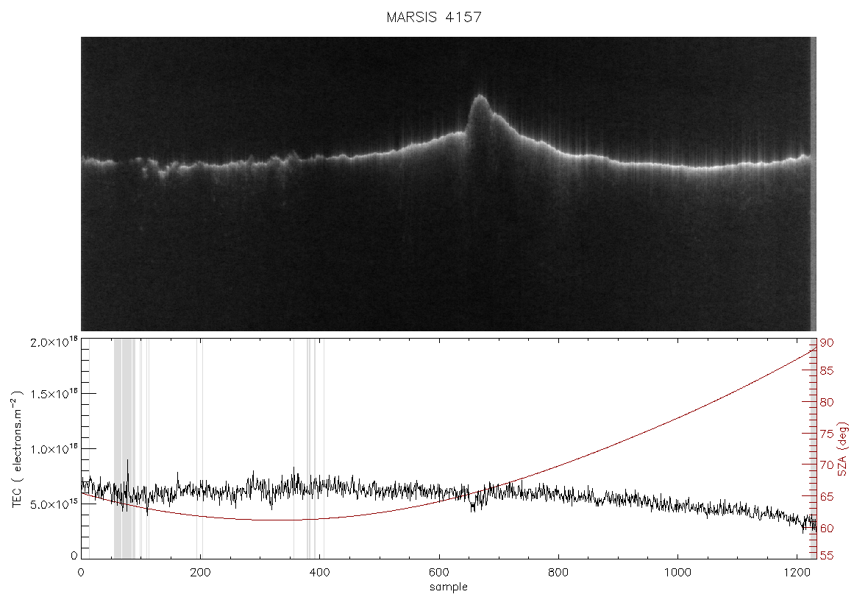Click the 2.0×10^16 TEC axis label

pos(54,342)
